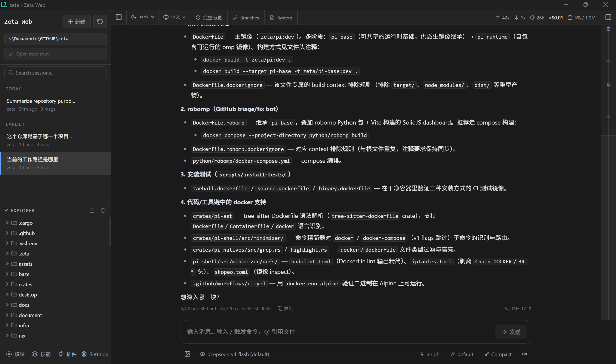Click the 发送 send button
The height and width of the screenshot is (364, 616).
(511, 332)
